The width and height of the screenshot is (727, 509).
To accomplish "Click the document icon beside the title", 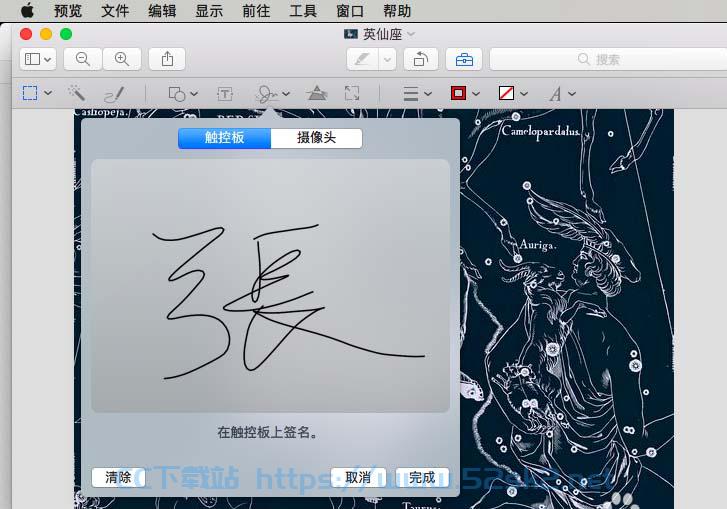I will [x=351, y=34].
